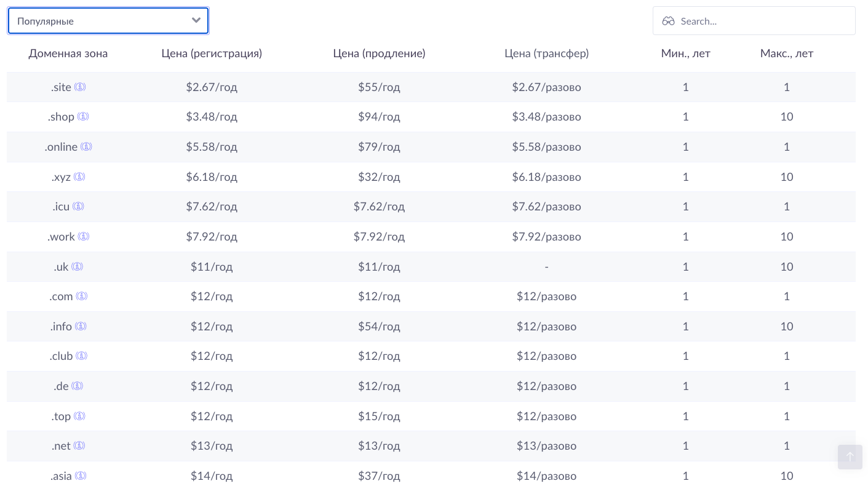
Task: Click the $54/год renewal price
Action: [x=379, y=327]
